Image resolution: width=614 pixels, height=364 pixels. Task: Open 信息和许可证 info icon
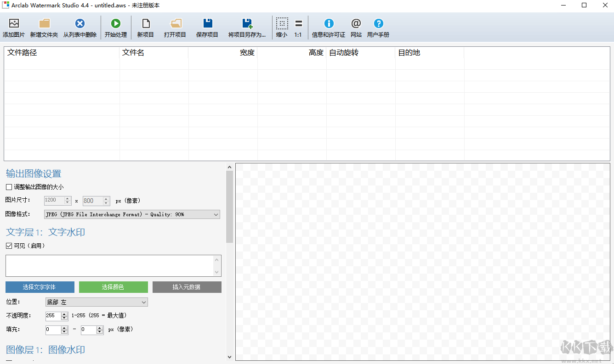(329, 24)
